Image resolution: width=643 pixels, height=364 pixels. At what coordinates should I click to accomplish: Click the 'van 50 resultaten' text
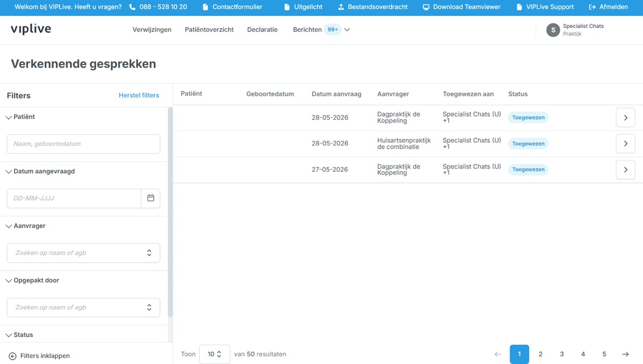(260, 354)
